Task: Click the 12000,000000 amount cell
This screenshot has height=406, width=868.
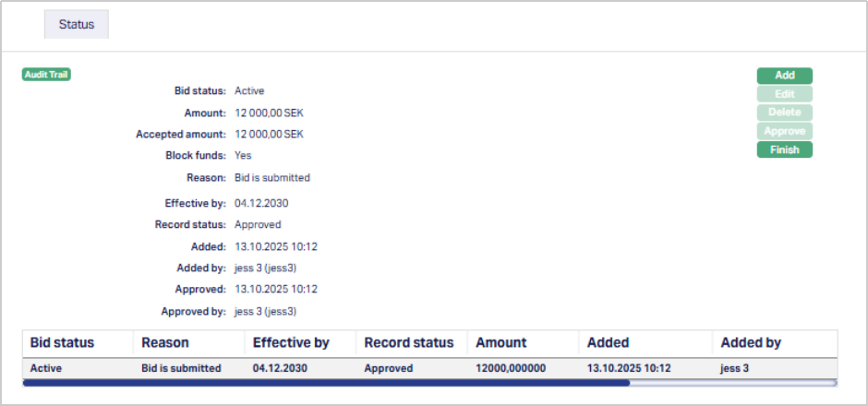Action: tap(511, 368)
